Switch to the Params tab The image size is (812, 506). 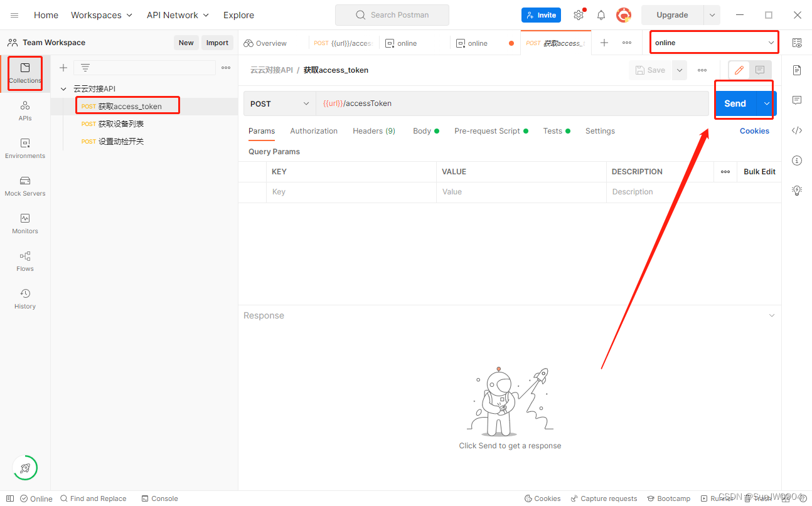pyautogui.click(x=262, y=131)
